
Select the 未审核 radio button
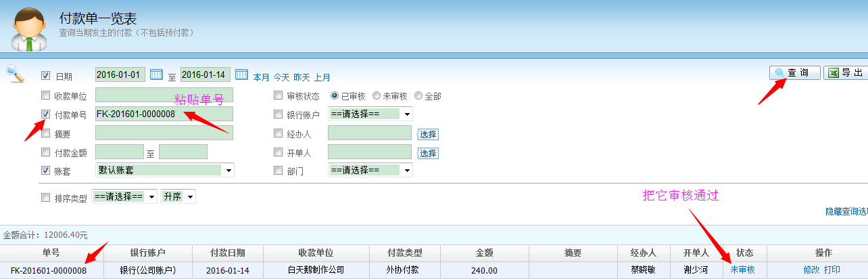tap(377, 95)
